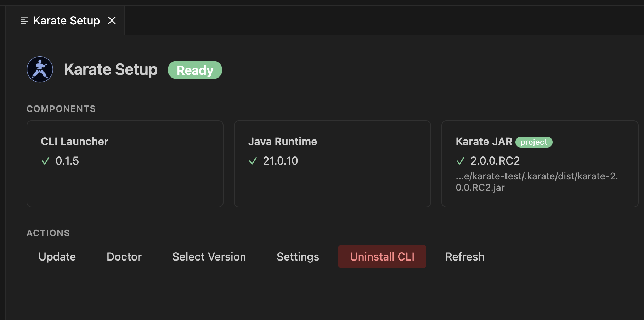This screenshot has height=320, width=644.
Task: Click the Ready status badge
Action: point(195,70)
